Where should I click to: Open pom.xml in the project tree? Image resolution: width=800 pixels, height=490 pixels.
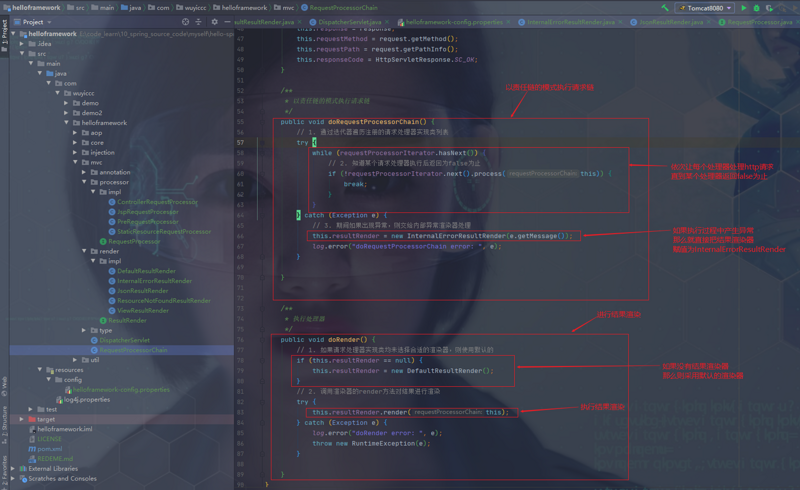pos(49,448)
